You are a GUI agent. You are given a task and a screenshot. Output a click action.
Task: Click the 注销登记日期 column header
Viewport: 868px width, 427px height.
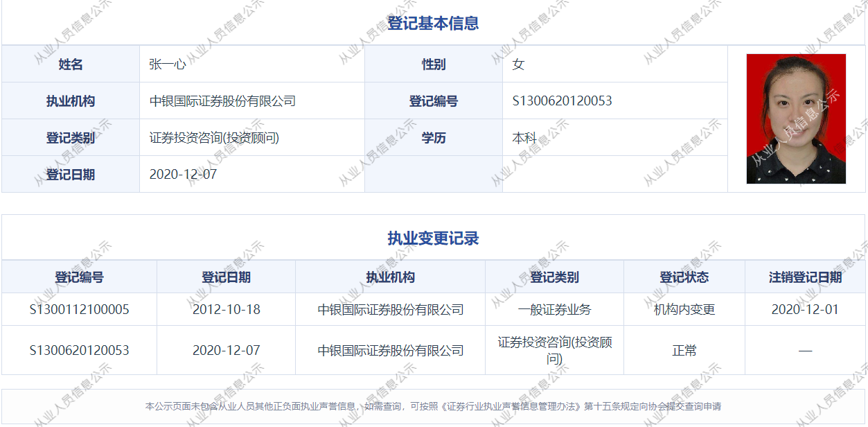805,277
